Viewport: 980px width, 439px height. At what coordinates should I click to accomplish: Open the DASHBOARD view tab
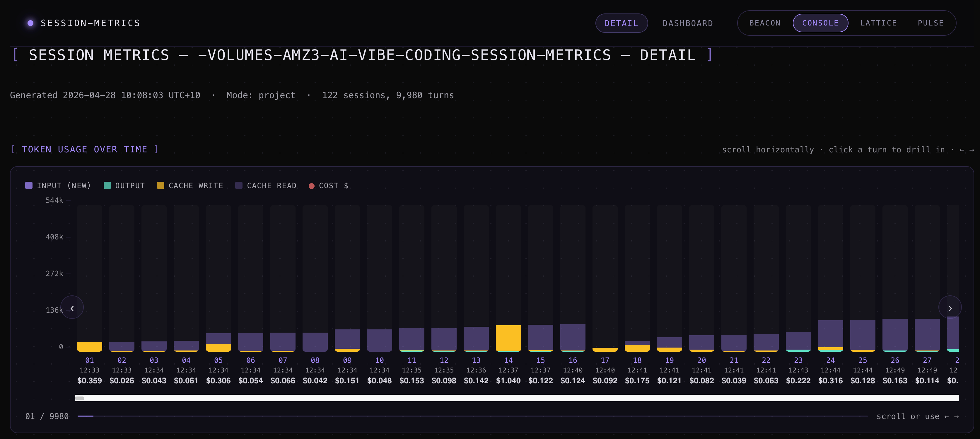687,23
